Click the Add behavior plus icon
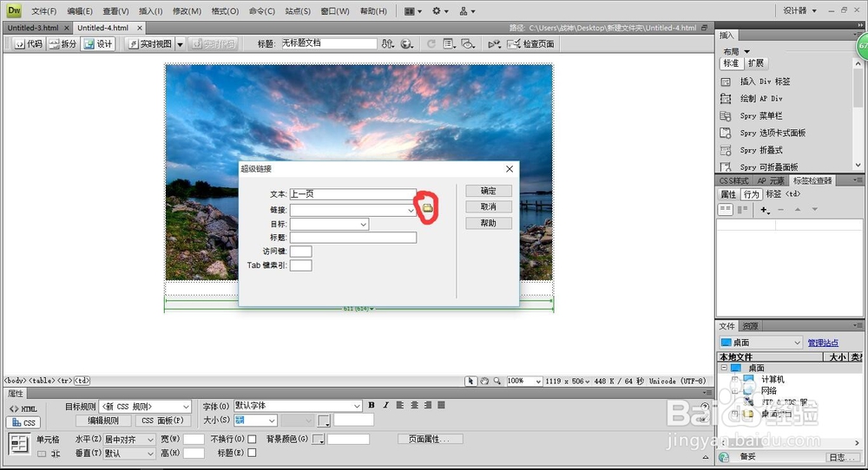 (765, 210)
